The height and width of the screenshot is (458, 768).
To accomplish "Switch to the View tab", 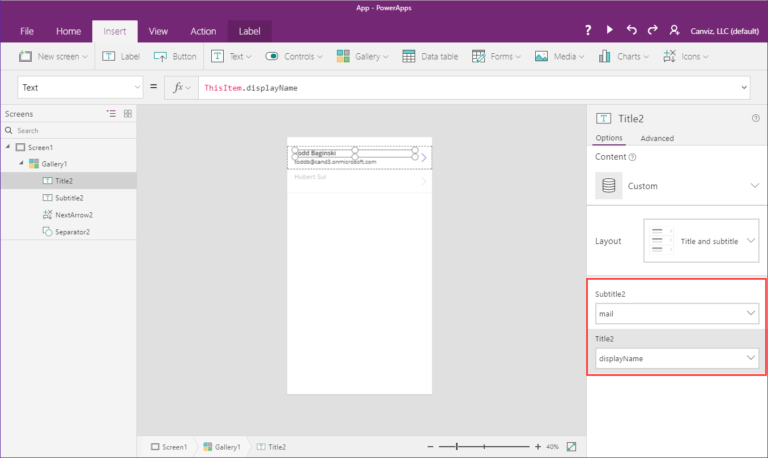I will (158, 31).
